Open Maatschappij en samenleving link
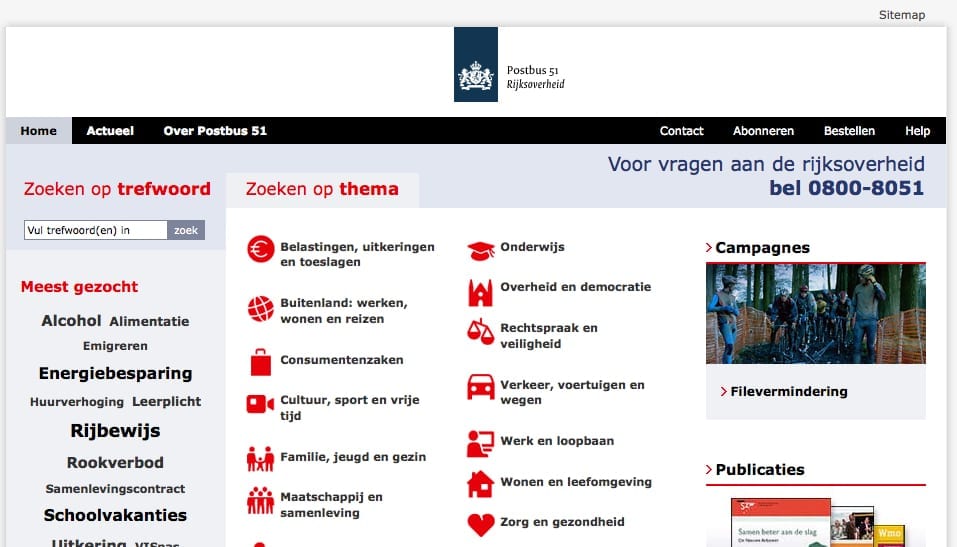Screen dimensions: 957x547 coord(331,504)
